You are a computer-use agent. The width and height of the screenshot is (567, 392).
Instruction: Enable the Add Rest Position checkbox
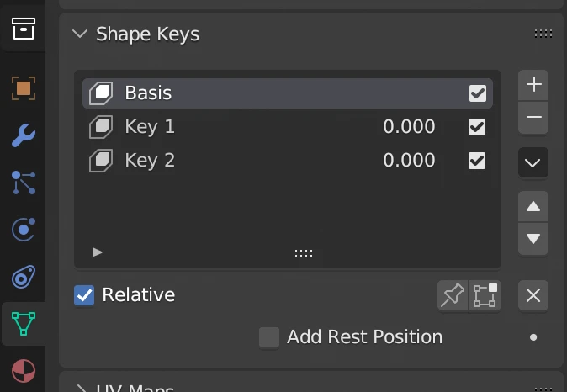[x=269, y=337]
